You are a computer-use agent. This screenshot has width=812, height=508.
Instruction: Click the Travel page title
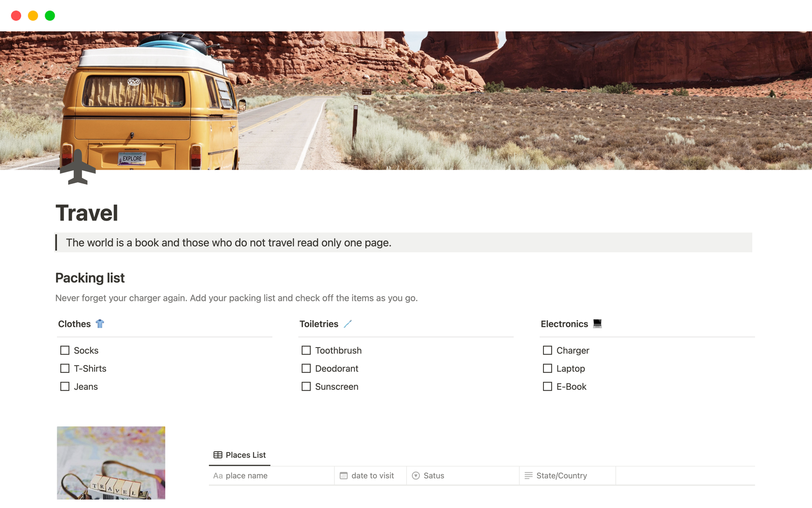(87, 213)
